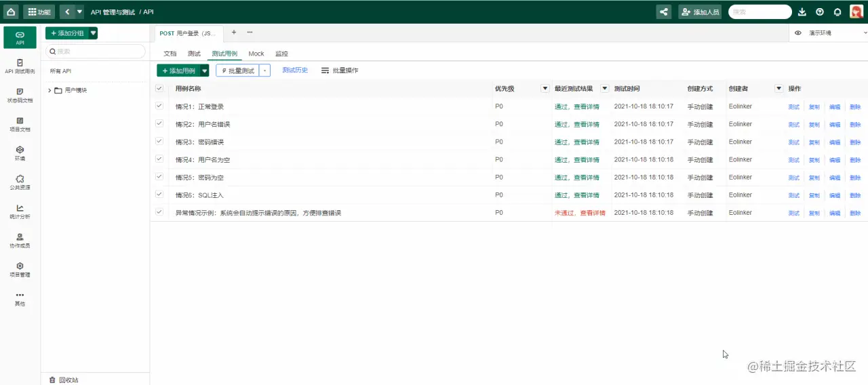Viewport: 868px width, 385px height.
Task: Select API in the left sidebar
Action: pos(20,37)
